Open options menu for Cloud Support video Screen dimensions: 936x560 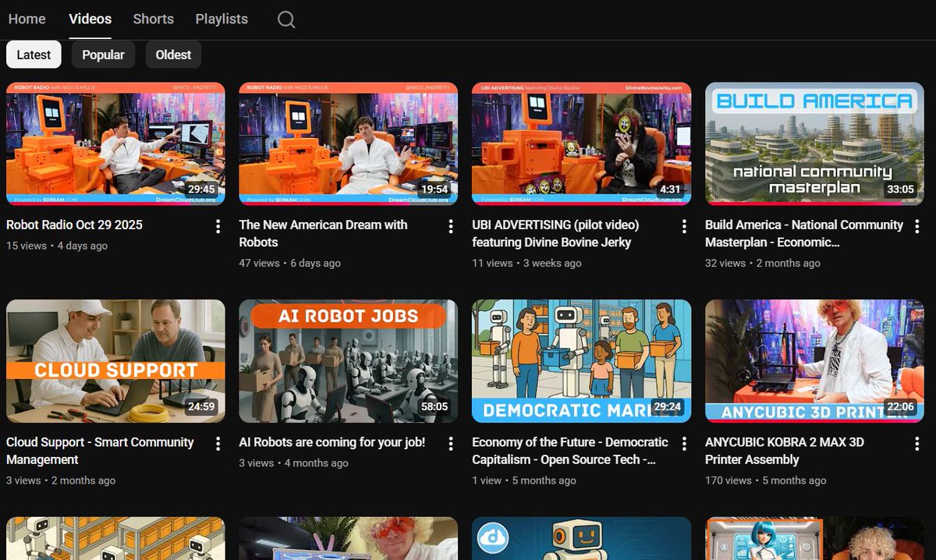coord(218,444)
